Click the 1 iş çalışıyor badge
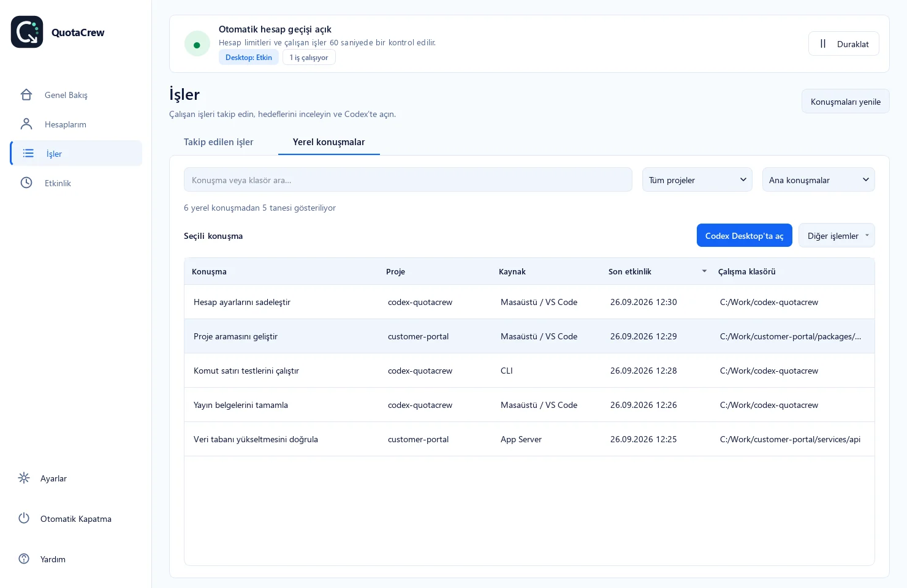 tap(309, 58)
